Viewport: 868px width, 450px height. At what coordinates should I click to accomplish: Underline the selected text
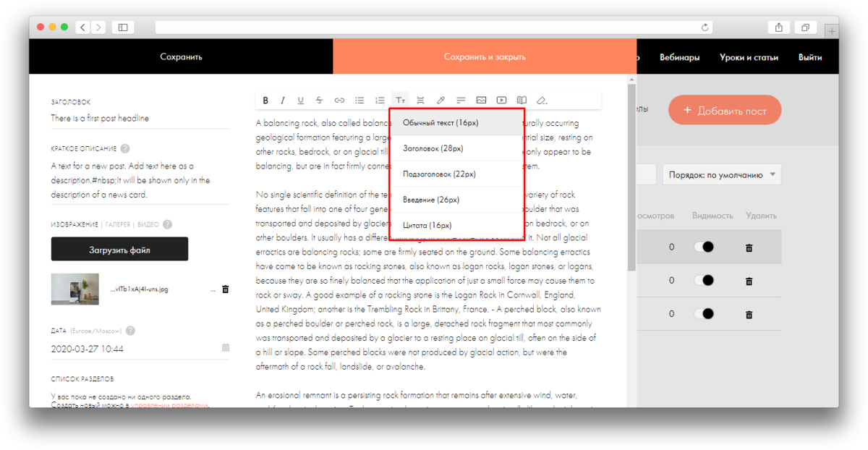click(301, 101)
